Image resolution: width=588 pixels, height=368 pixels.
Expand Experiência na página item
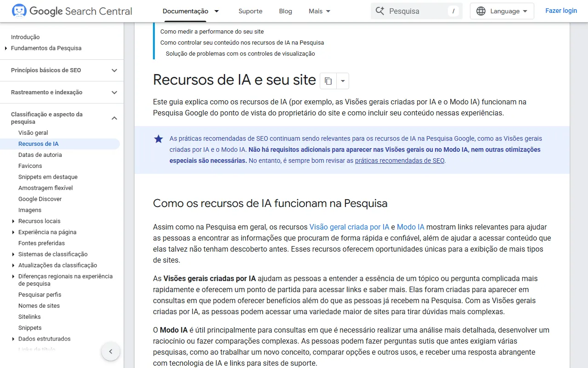click(13, 232)
